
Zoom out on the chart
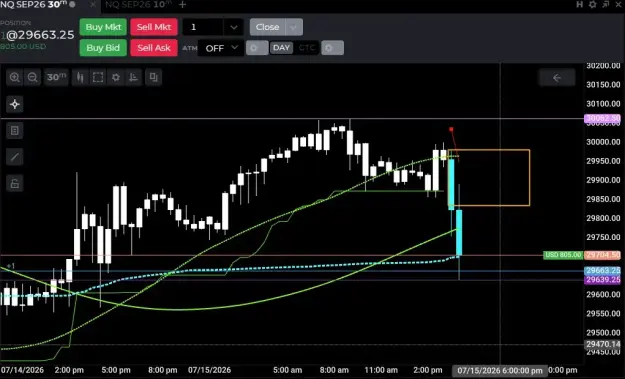point(33,77)
